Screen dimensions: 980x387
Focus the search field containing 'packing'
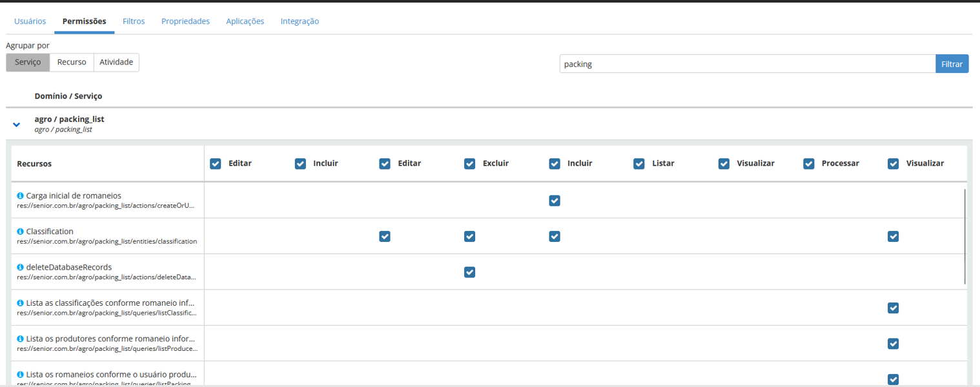point(747,64)
